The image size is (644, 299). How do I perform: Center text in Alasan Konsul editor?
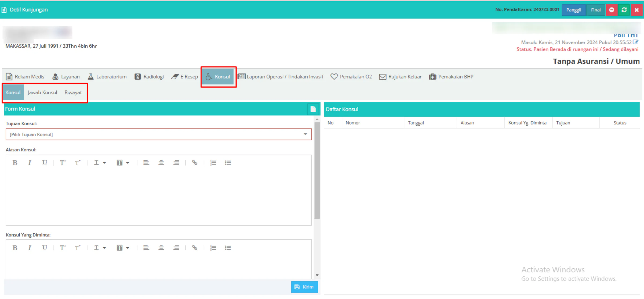[x=161, y=163]
